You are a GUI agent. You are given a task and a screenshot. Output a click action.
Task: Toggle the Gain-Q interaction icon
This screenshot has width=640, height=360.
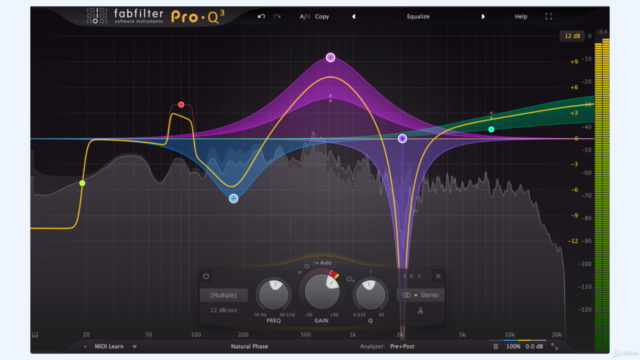(350, 280)
